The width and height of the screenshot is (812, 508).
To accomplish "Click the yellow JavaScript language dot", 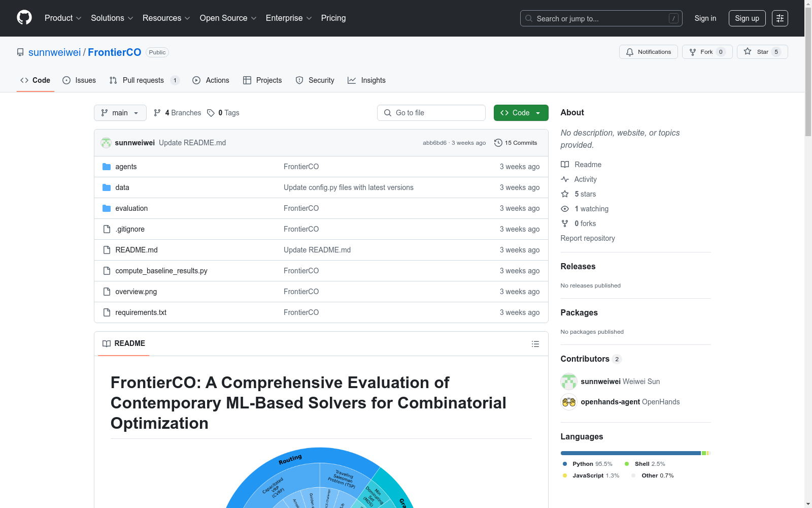I will [565, 475].
